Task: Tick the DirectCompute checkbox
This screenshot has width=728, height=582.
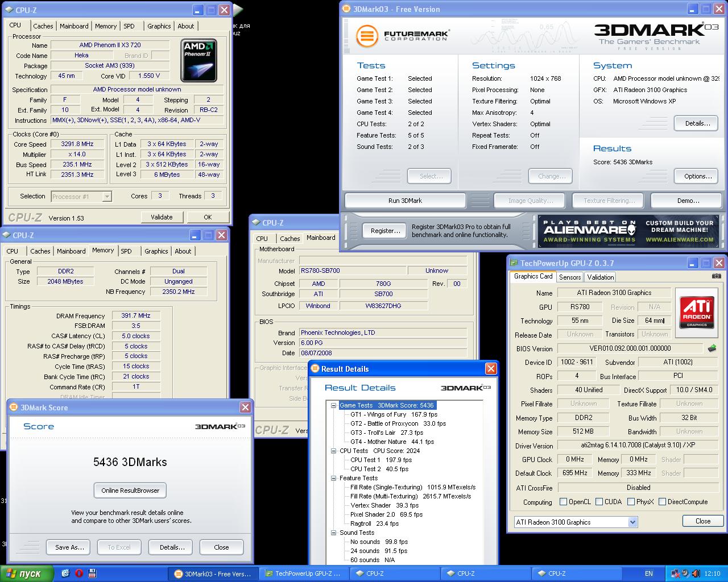Action: pos(661,502)
